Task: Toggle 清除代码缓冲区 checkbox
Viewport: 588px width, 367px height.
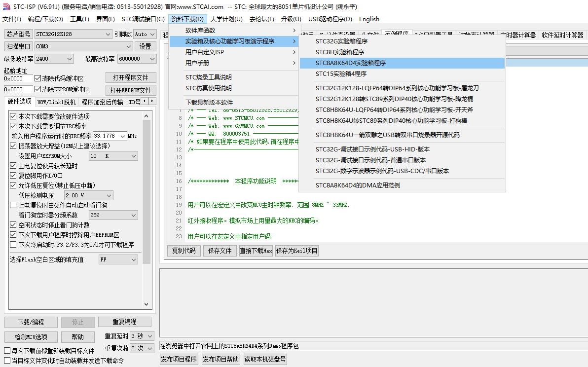Action: (x=37, y=78)
